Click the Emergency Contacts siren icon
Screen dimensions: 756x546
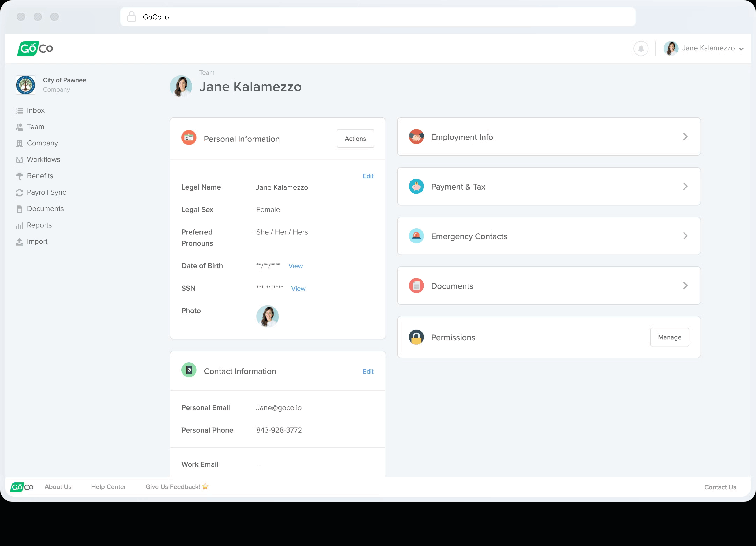pos(416,236)
